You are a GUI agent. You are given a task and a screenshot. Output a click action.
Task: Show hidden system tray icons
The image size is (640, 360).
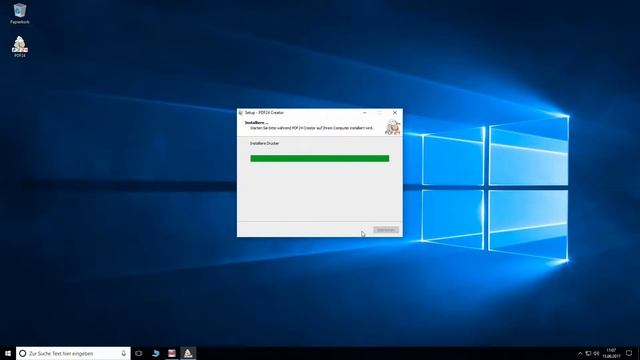(x=580, y=353)
